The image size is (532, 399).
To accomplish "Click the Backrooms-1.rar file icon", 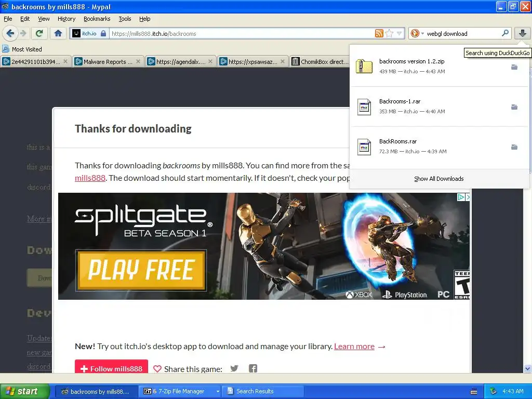I will (364, 107).
